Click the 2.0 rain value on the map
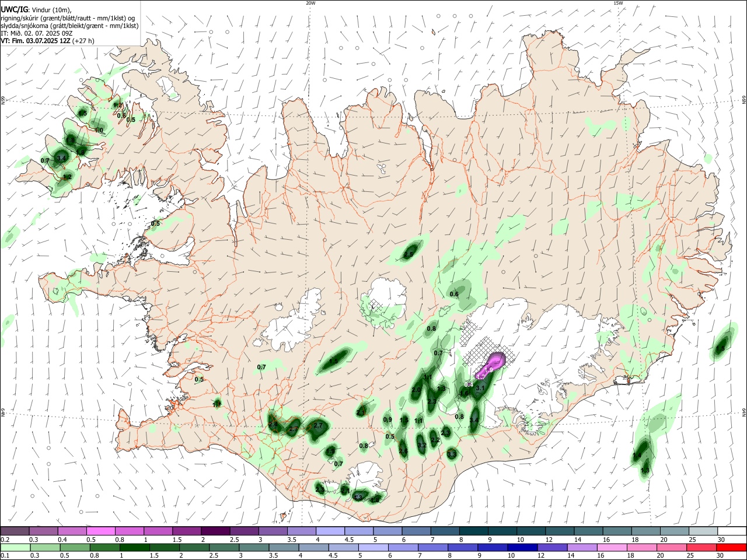The height and width of the screenshot is (560, 747). 416,390
